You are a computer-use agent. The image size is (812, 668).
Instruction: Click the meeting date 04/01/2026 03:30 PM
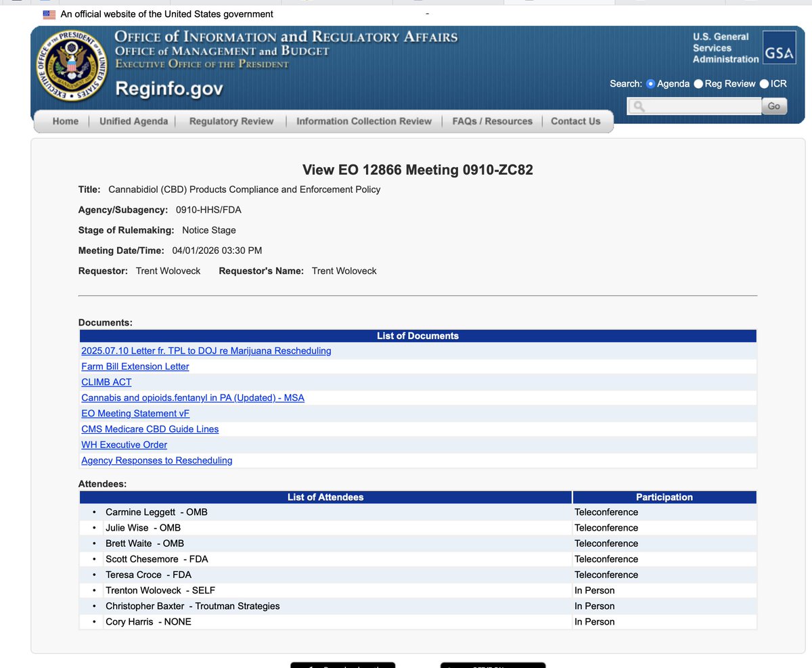point(217,250)
